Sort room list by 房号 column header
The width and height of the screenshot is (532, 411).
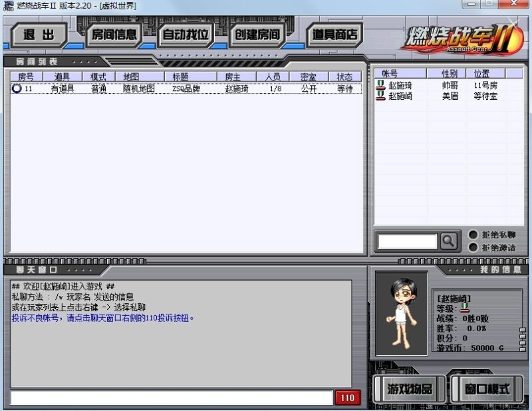tap(26, 76)
